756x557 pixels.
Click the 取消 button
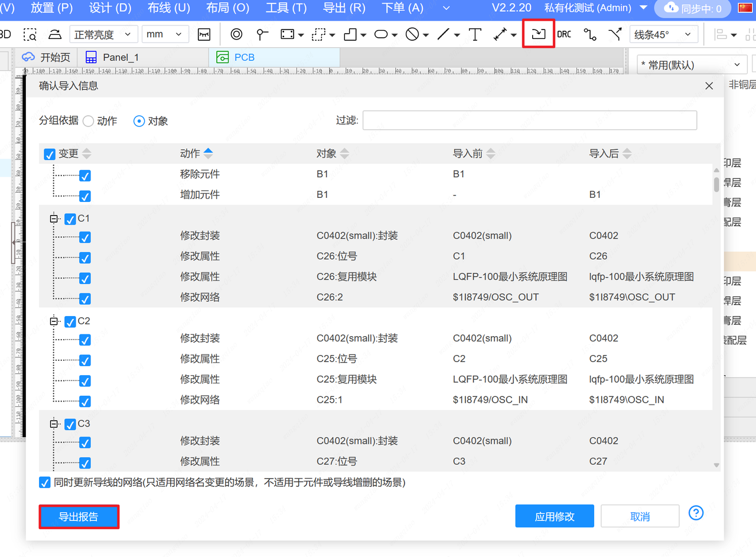tap(640, 516)
